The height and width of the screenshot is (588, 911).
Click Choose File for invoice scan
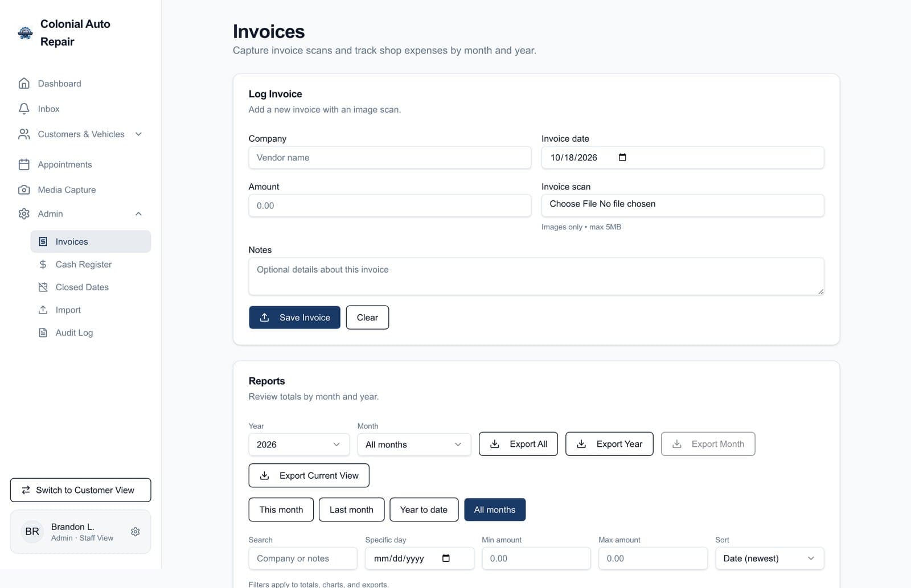click(x=573, y=204)
